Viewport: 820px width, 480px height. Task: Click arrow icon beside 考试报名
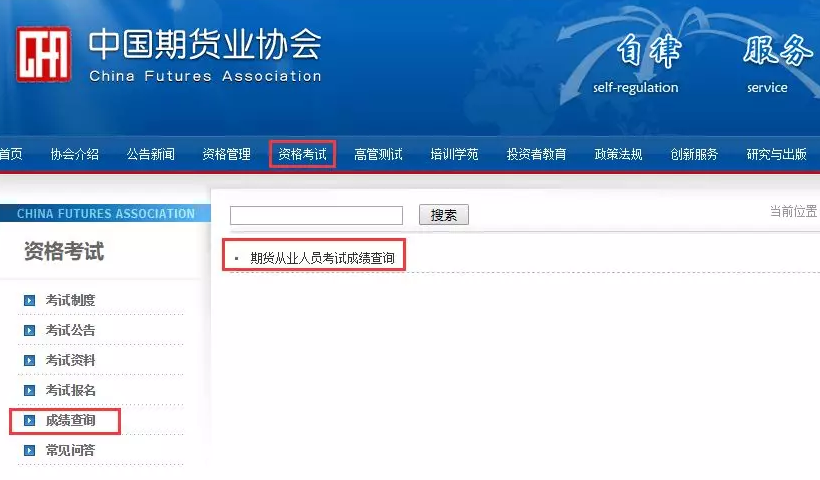click(29, 391)
